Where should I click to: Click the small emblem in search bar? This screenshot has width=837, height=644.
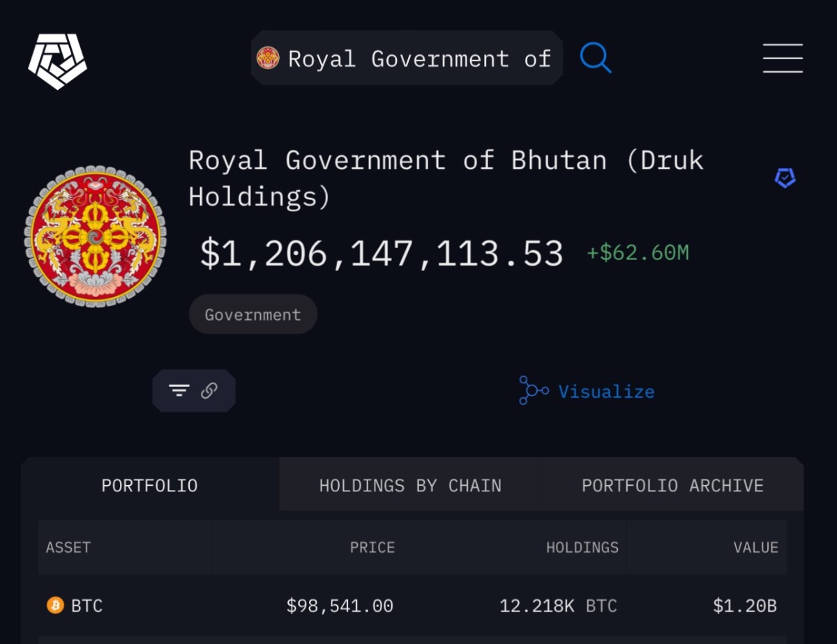click(268, 59)
